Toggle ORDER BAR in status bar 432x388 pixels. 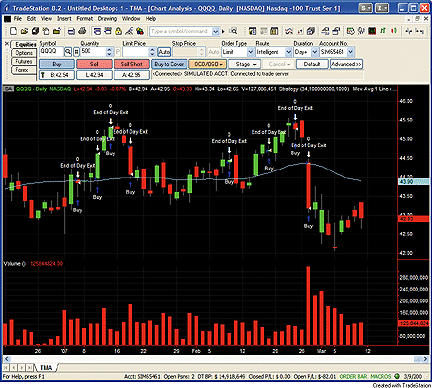(x=353, y=377)
